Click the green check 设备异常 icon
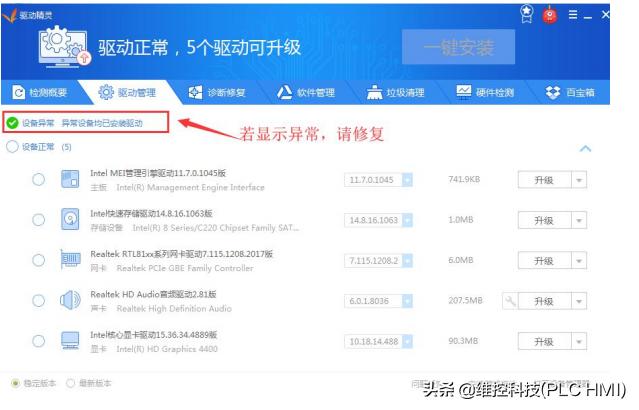The height and width of the screenshot is (410, 639). (12, 122)
